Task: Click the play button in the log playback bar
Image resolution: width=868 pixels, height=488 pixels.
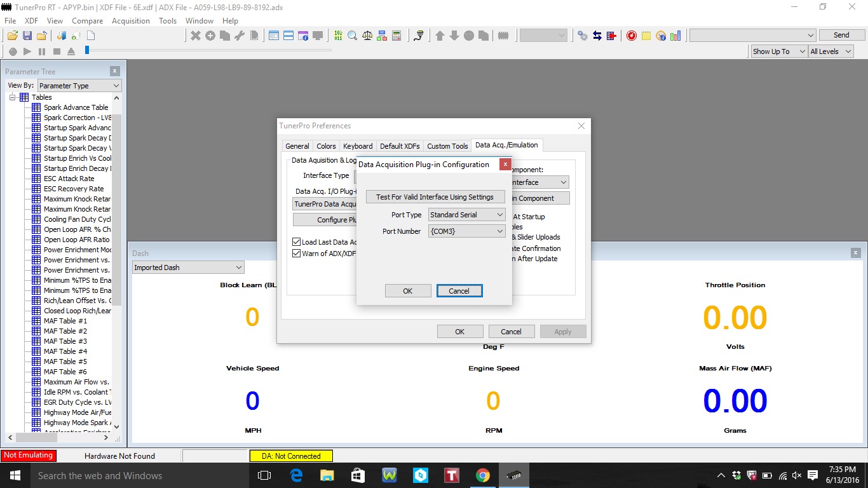Action: (x=27, y=51)
